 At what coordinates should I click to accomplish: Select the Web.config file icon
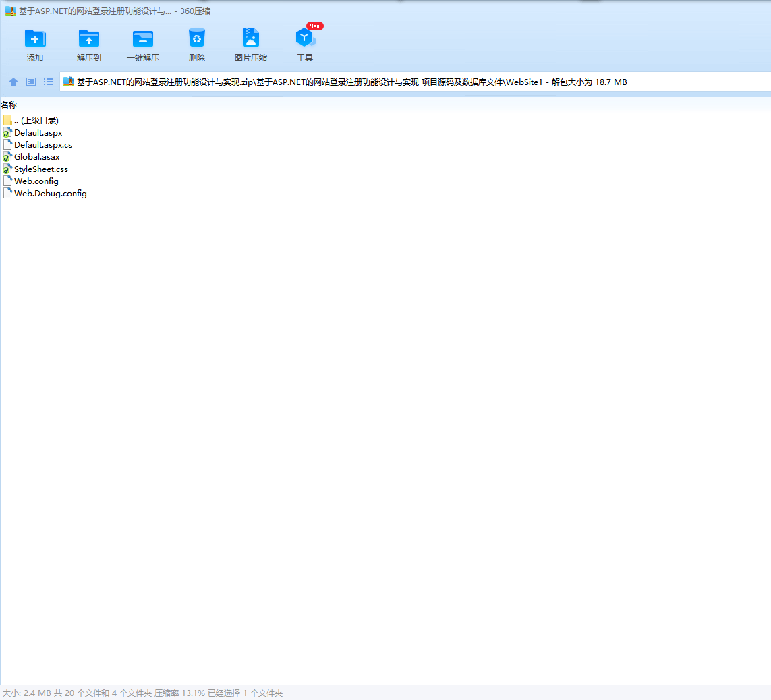7,181
